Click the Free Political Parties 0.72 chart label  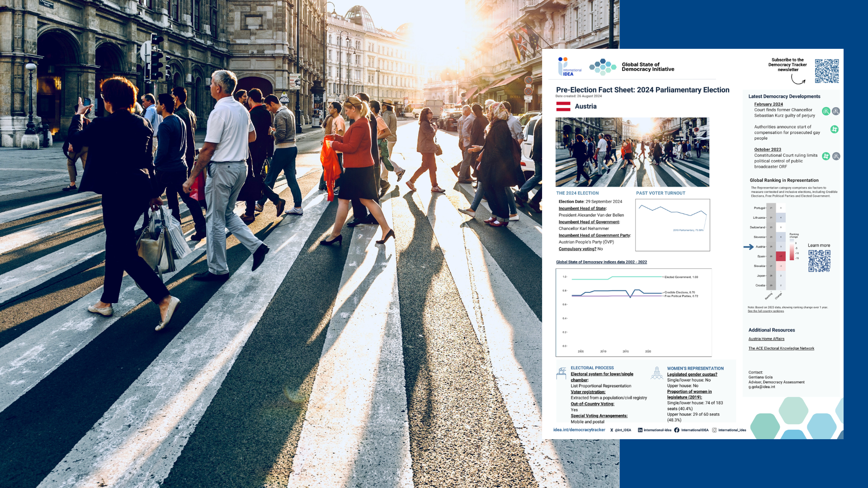coord(681,296)
